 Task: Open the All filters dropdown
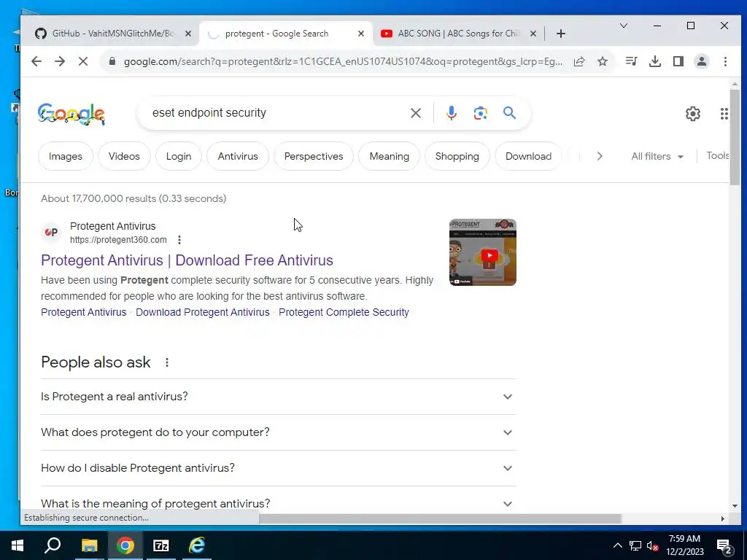coord(657,156)
